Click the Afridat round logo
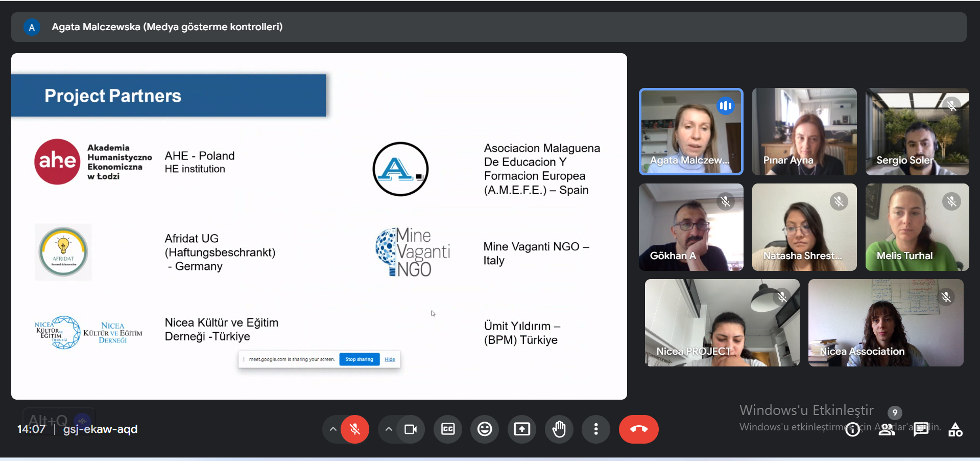 coord(63,252)
